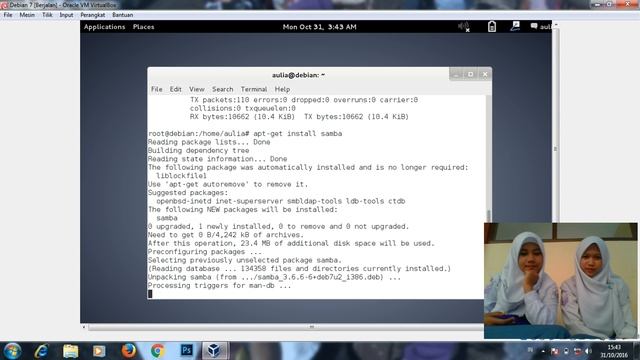Click the Windows tray speaker icon
640x360 pixels.
click(588, 351)
